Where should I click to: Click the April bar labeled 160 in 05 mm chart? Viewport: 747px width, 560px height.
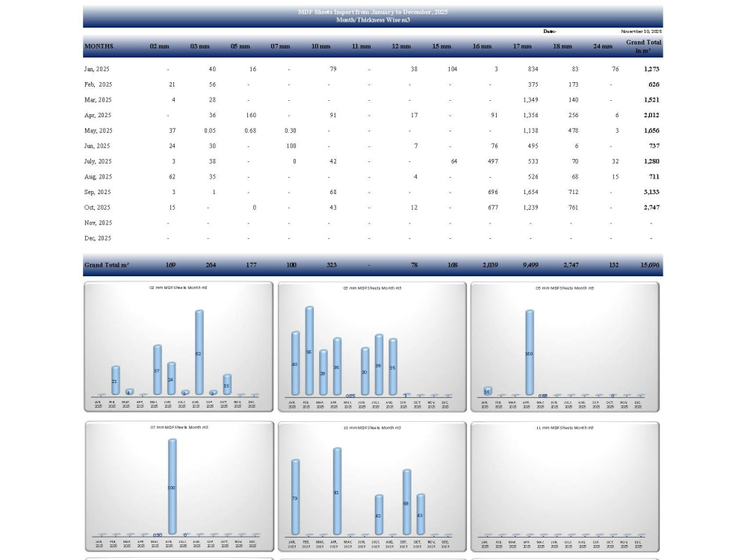(530, 353)
